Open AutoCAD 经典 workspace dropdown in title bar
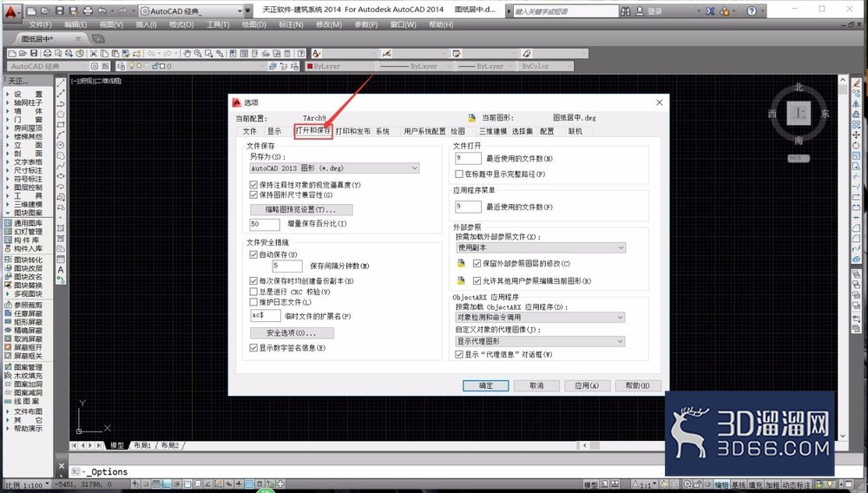 (x=191, y=11)
